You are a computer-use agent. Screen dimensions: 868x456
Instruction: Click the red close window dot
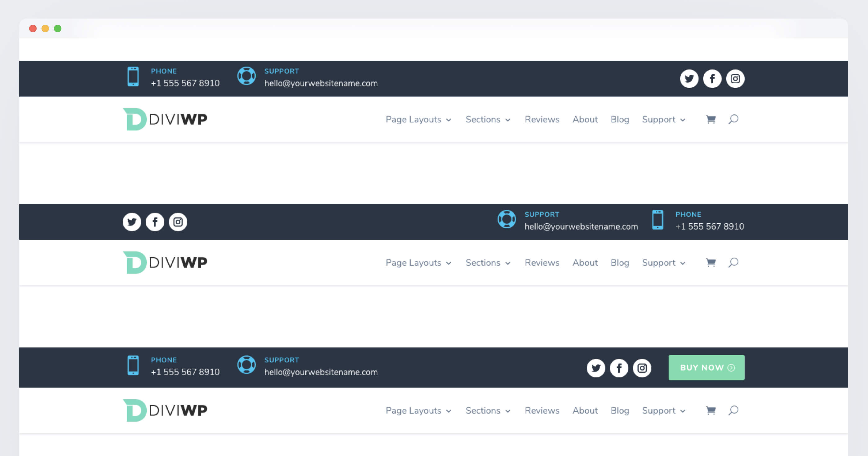[x=33, y=28]
